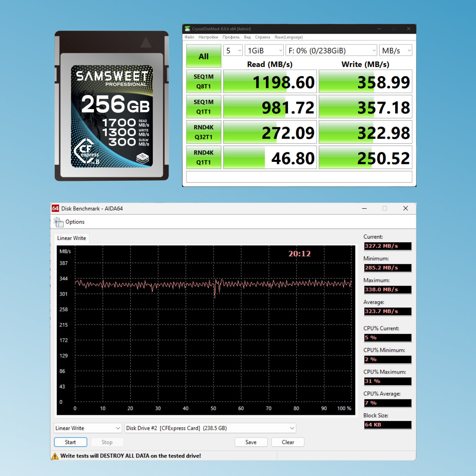
Task: Click the Write (MB/s) column header
Action: coord(365,64)
